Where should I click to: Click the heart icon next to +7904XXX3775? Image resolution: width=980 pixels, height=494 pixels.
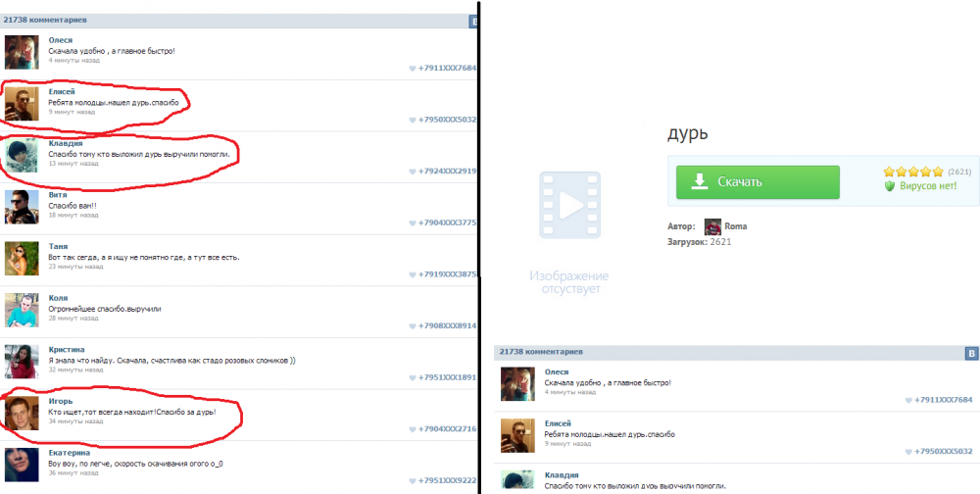point(413,222)
